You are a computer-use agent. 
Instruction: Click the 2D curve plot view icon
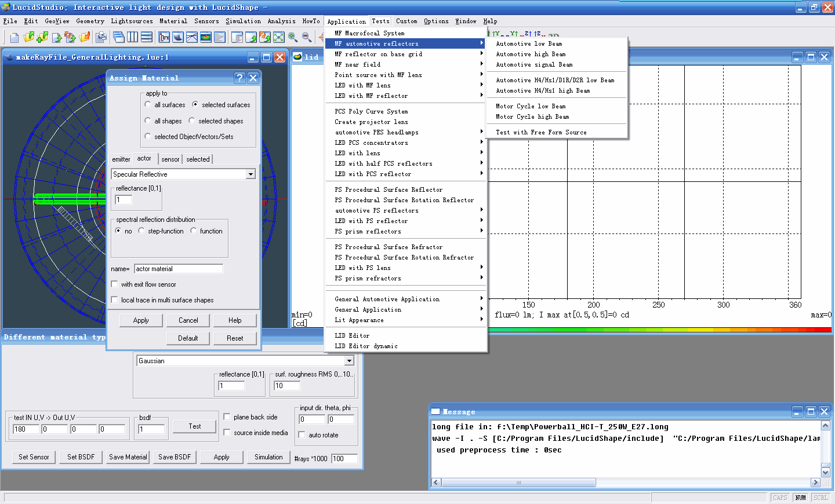click(164, 38)
